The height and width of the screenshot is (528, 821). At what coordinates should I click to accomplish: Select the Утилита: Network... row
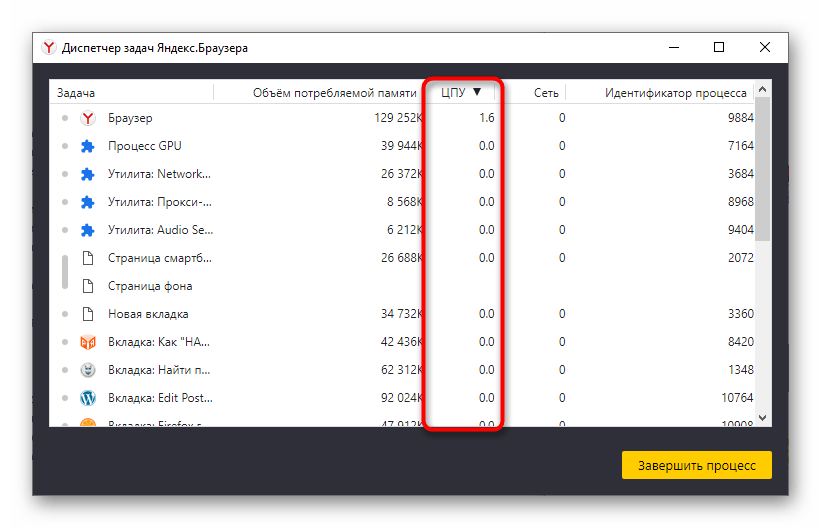tap(402, 174)
